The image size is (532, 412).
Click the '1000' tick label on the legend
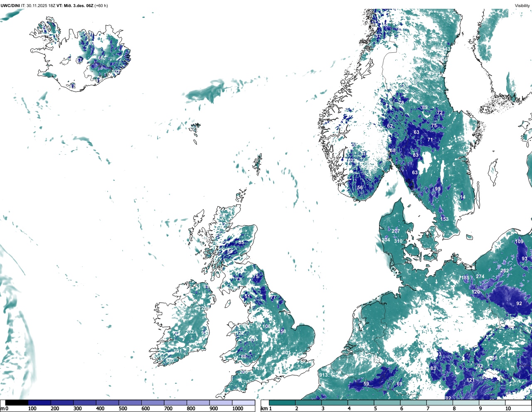(x=238, y=409)
